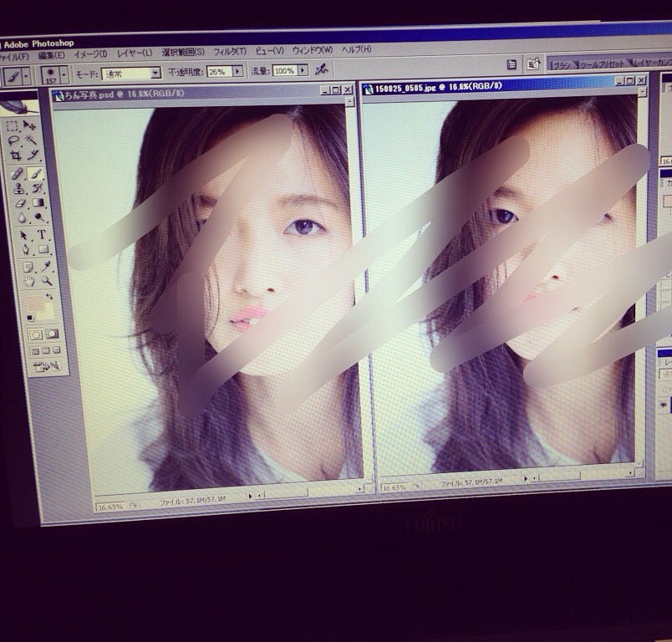Screen dimensions: 672x642
Task: Select the Eyedropper tool
Action: click(45, 267)
